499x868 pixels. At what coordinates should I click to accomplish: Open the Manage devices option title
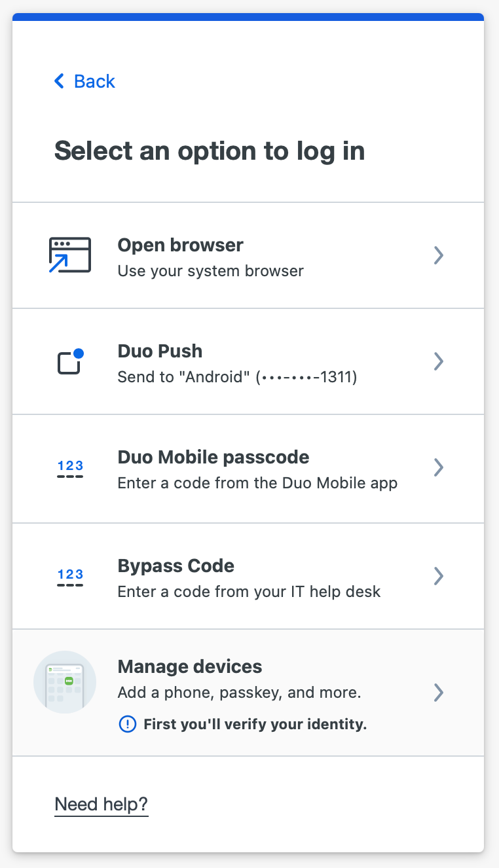tap(190, 666)
